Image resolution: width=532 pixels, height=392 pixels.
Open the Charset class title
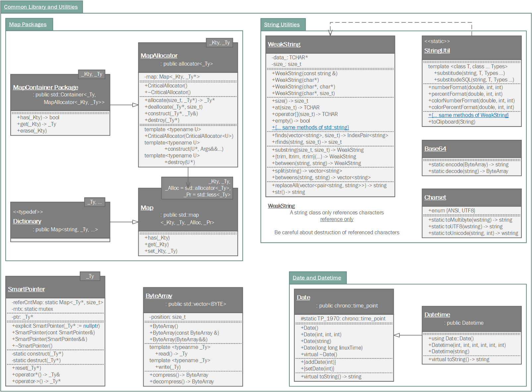[x=435, y=197]
